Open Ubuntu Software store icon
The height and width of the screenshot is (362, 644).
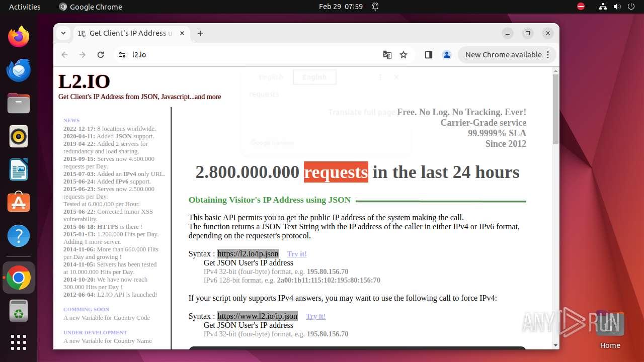19,202
